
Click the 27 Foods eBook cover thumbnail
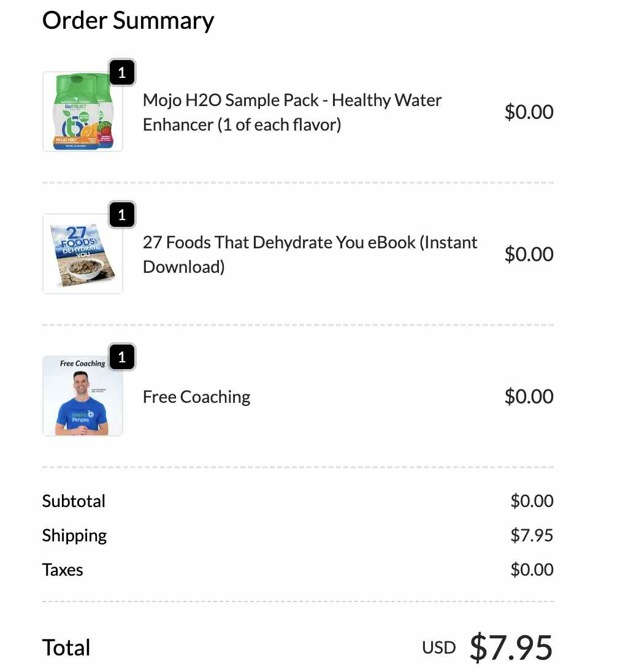tap(83, 254)
